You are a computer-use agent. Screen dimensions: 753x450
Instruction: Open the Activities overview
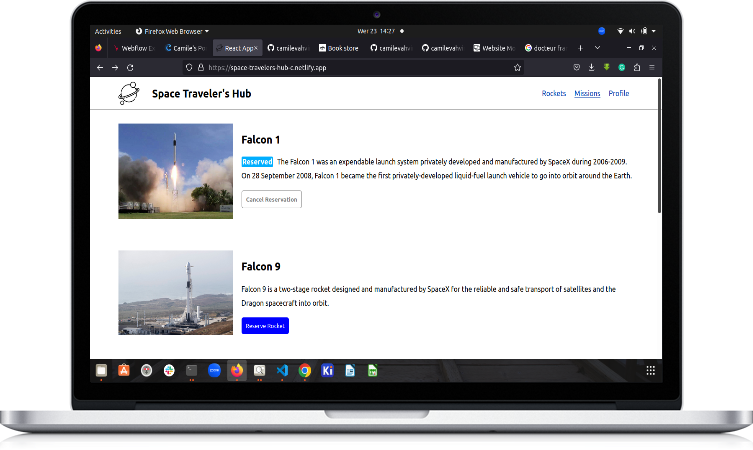pos(108,31)
